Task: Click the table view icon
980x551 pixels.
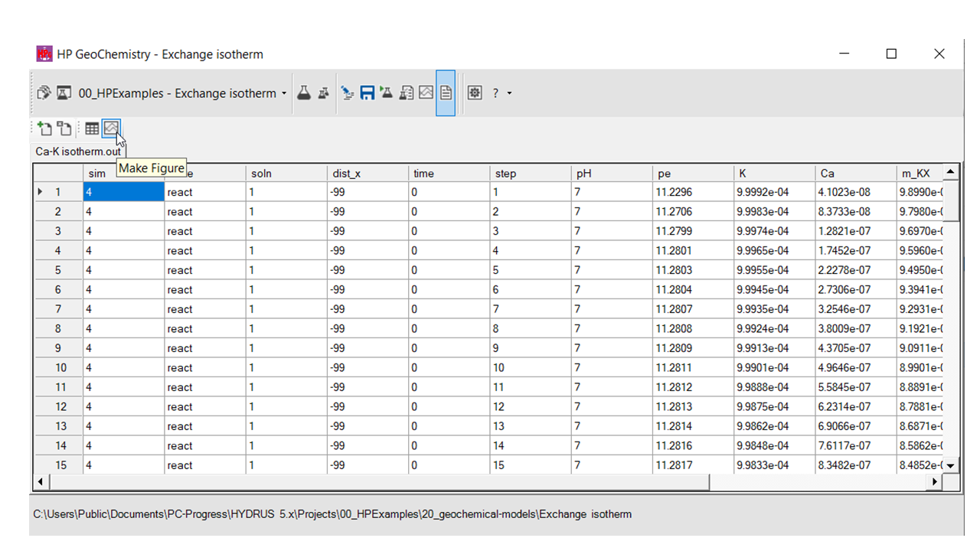Action: [92, 129]
